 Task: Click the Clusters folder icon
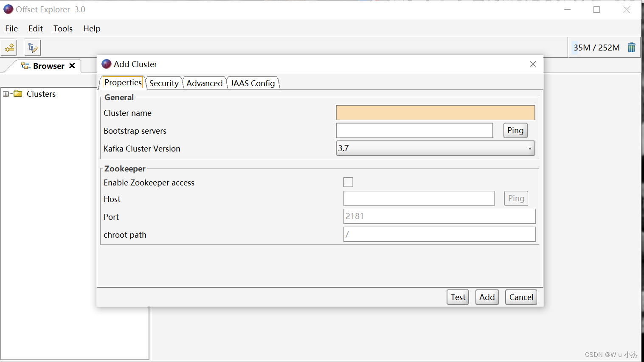[18, 94]
